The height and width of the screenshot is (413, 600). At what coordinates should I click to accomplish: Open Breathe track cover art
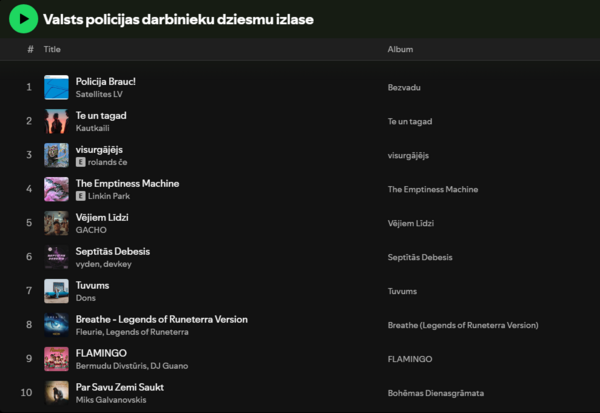click(x=56, y=325)
